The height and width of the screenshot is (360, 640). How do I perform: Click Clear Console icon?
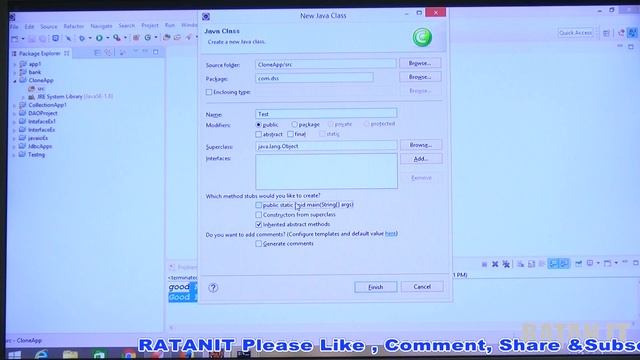520,264
